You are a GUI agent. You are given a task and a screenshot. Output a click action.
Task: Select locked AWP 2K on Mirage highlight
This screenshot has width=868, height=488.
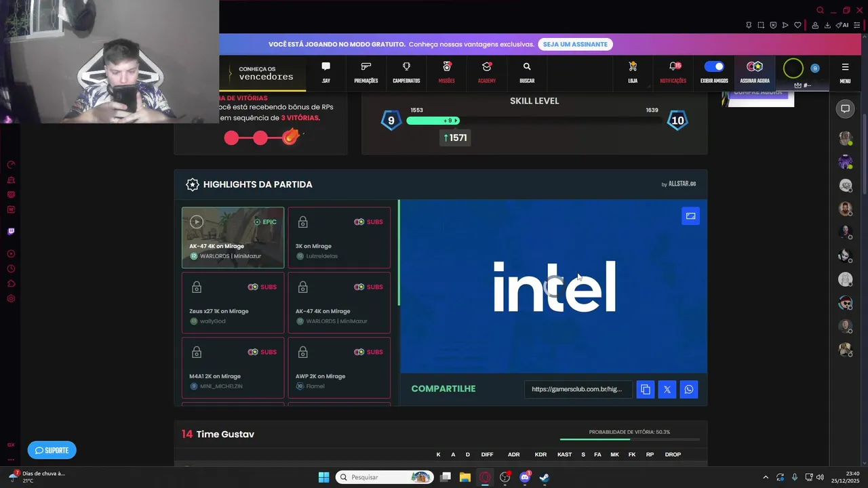click(339, 368)
